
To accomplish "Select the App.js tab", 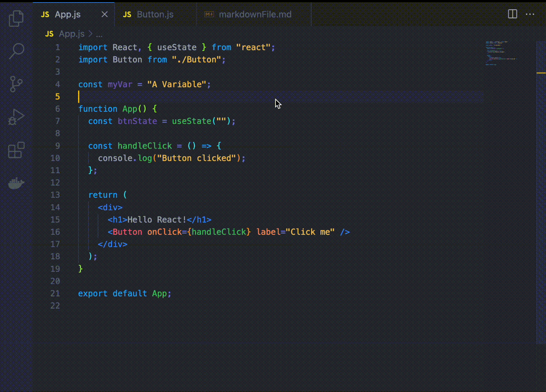I will (x=67, y=14).
